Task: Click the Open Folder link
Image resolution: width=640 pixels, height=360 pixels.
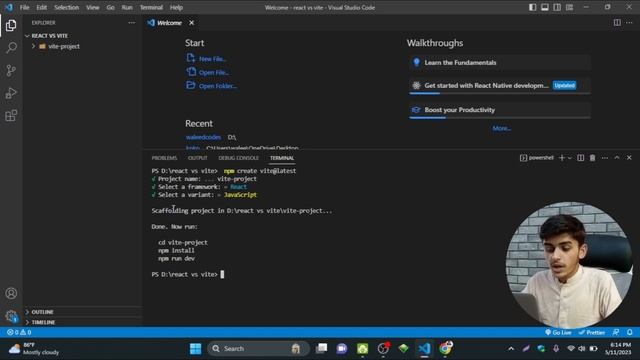Action: pyautogui.click(x=211, y=86)
